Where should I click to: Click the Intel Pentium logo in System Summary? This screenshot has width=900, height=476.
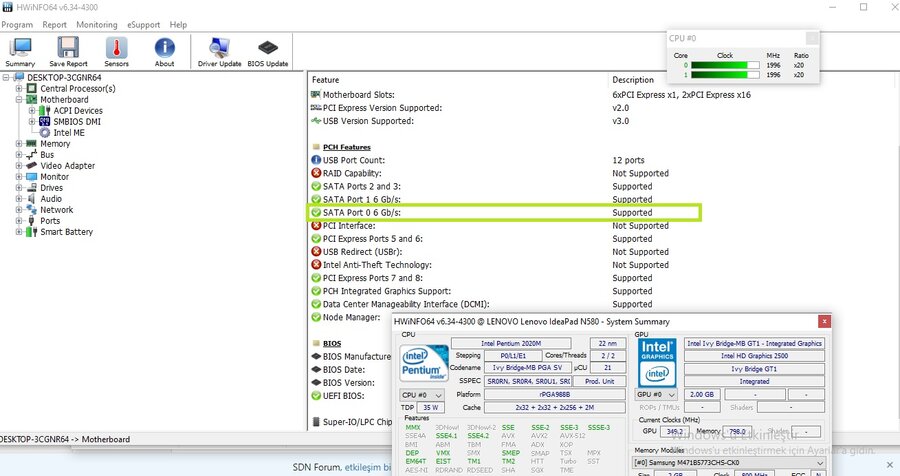(424, 363)
